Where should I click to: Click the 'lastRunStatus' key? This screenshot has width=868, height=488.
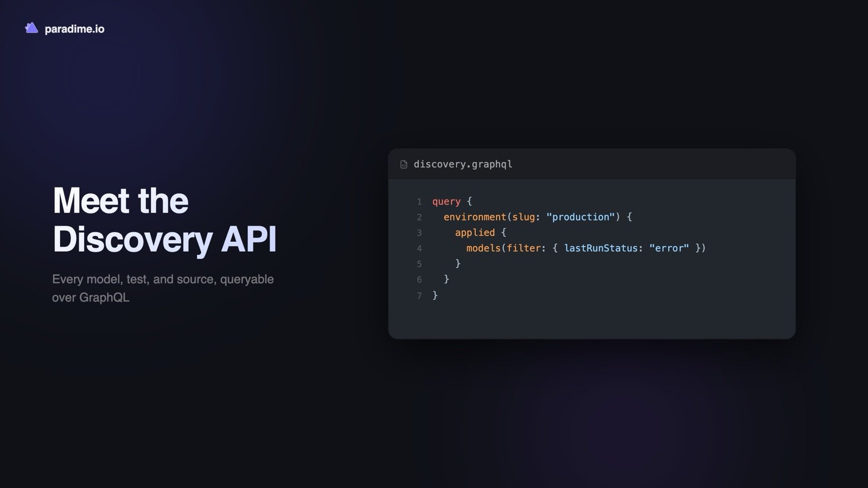pos(601,248)
